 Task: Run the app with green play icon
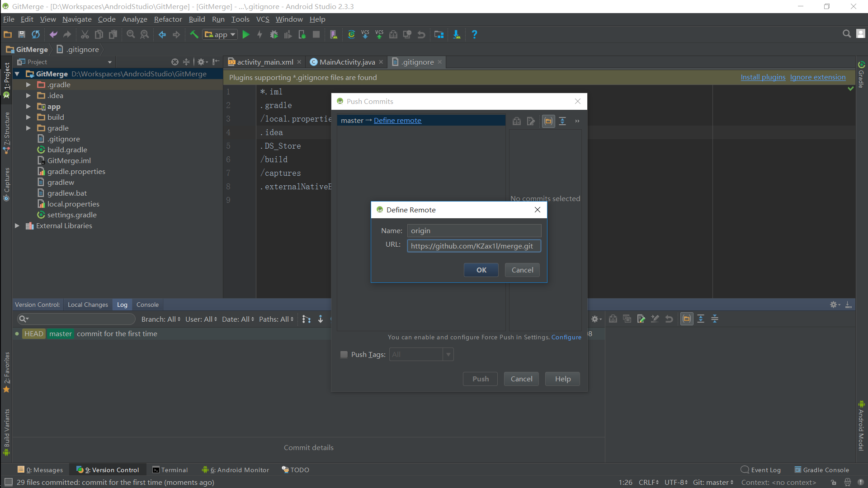(245, 34)
